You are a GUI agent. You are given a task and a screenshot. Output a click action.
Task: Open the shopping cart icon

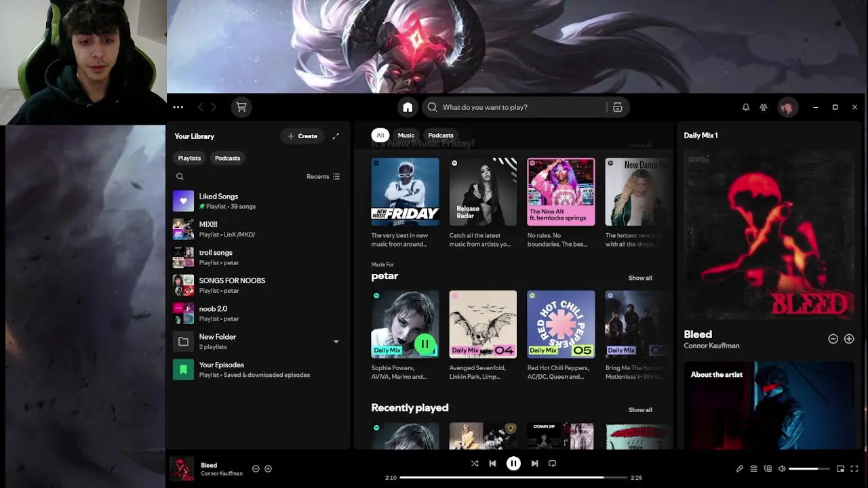point(241,107)
